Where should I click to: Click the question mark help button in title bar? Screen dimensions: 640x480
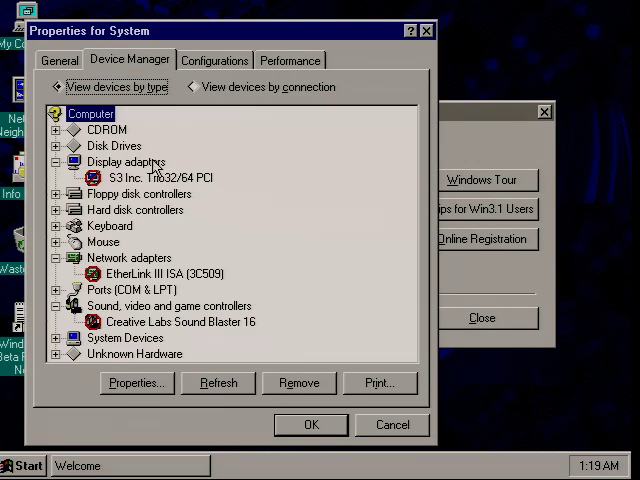pyautogui.click(x=410, y=31)
